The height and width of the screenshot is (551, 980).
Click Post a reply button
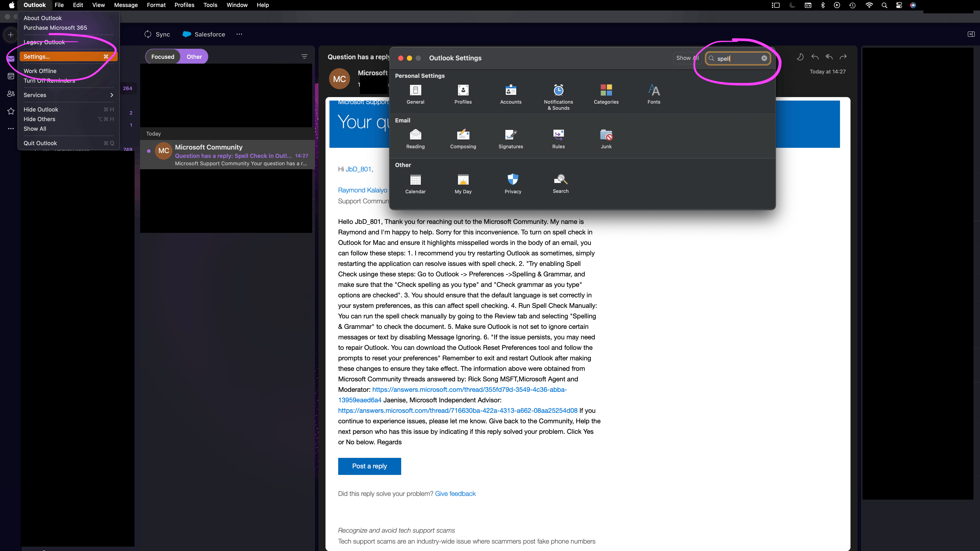(369, 466)
